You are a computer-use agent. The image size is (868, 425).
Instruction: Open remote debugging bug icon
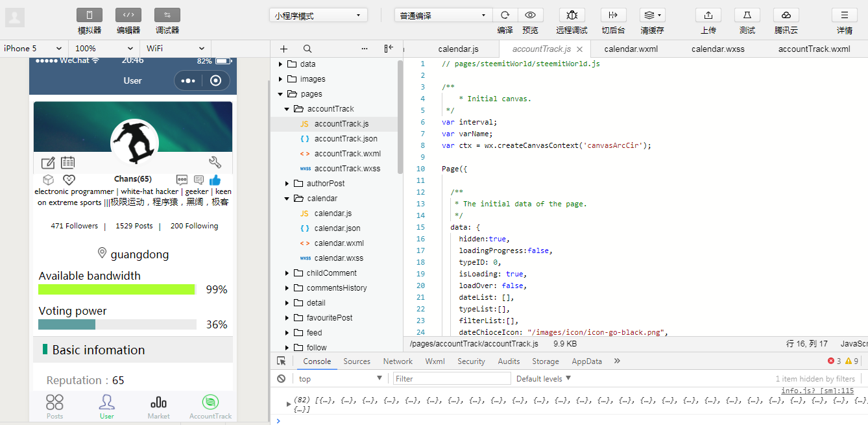[572, 15]
